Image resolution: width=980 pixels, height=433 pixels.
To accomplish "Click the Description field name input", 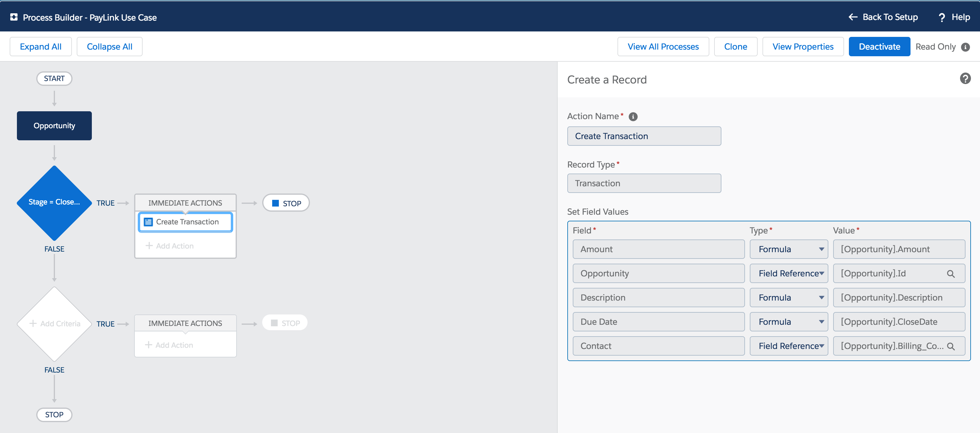I will pyautogui.click(x=659, y=298).
